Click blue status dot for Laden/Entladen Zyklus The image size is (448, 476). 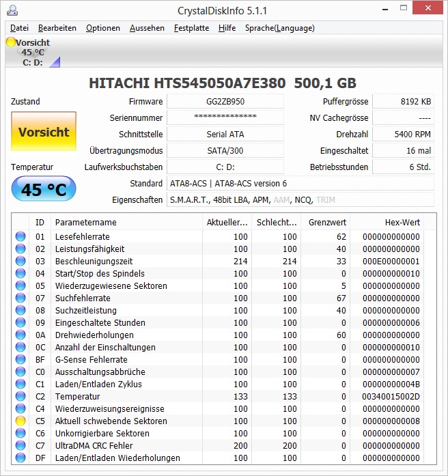[20, 384]
